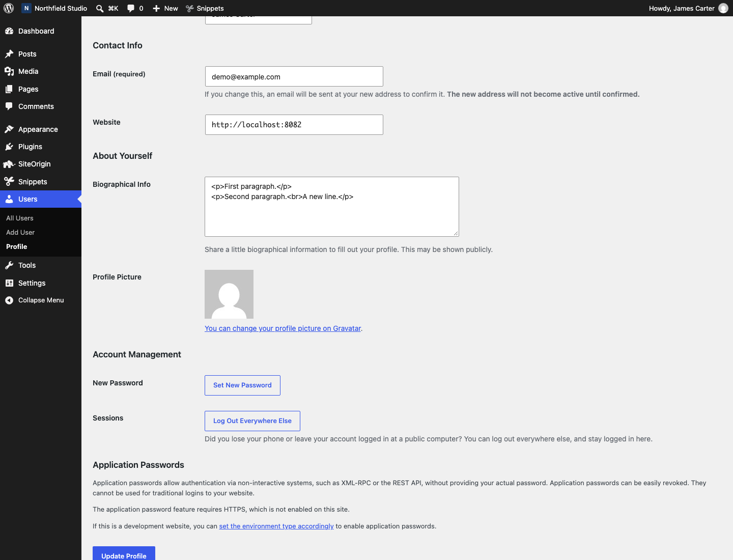733x560 pixels.
Task: Click the SiteOrigin elephant icon
Action: 9,164
